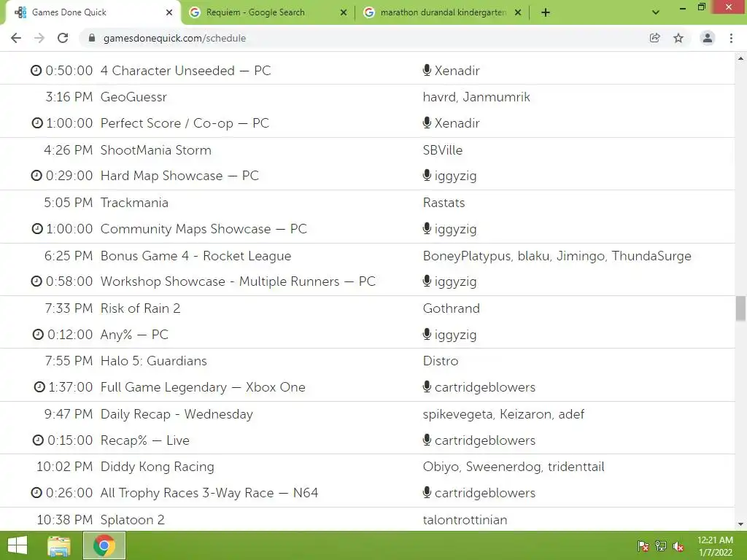Click the clock icon beside 0:15:00
The image size is (747, 560).
38,440
